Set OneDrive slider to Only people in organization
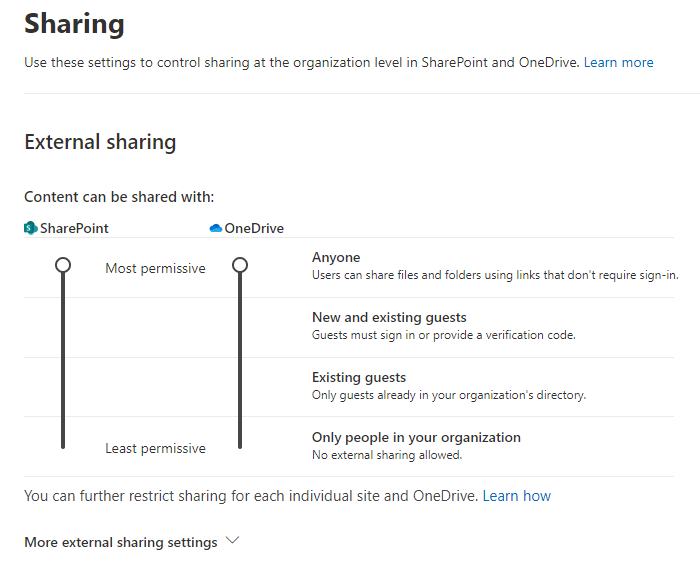Viewport: 700px width, 569px height. coord(240,445)
